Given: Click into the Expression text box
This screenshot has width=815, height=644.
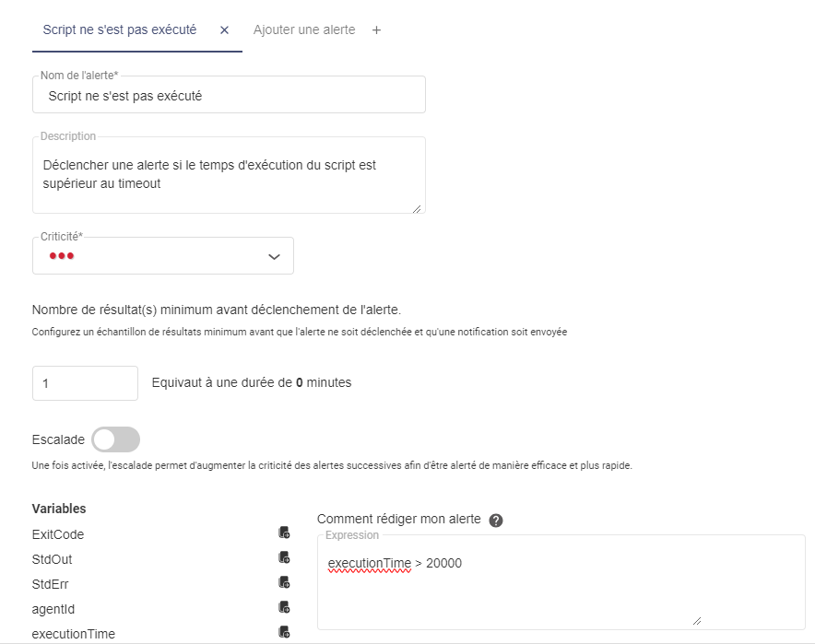Looking at the screenshot, I should coord(561,582).
